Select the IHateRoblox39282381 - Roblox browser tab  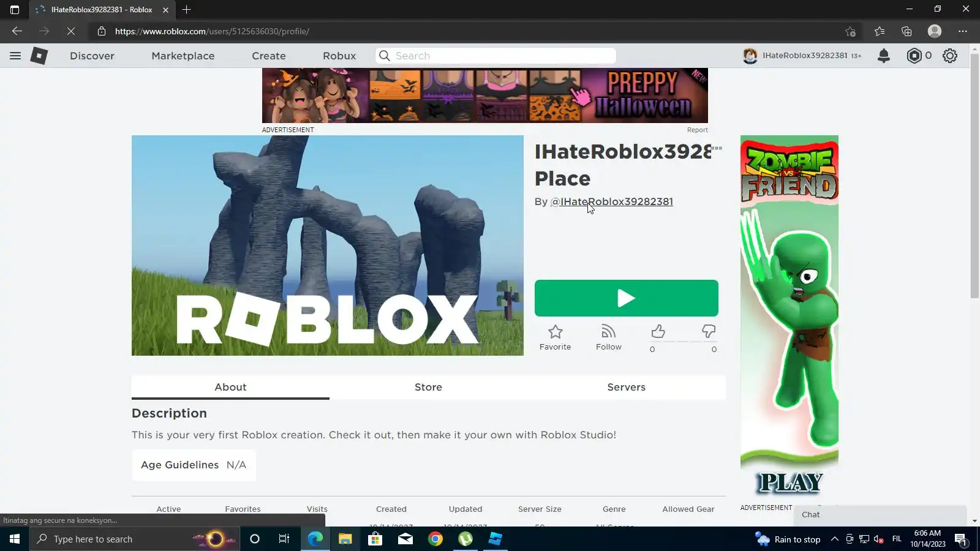click(x=102, y=10)
